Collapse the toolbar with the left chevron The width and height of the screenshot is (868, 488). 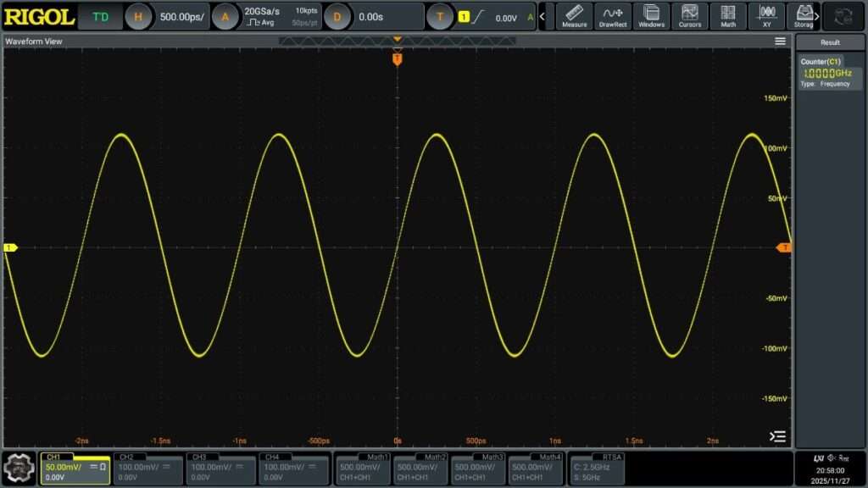[x=541, y=16]
